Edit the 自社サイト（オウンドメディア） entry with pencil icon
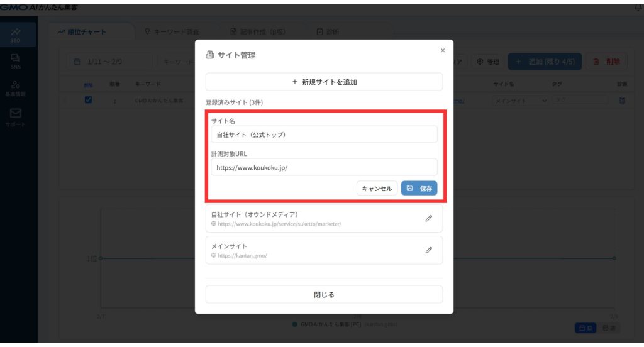This screenshot has width=644, height=347. coord(429,218)
